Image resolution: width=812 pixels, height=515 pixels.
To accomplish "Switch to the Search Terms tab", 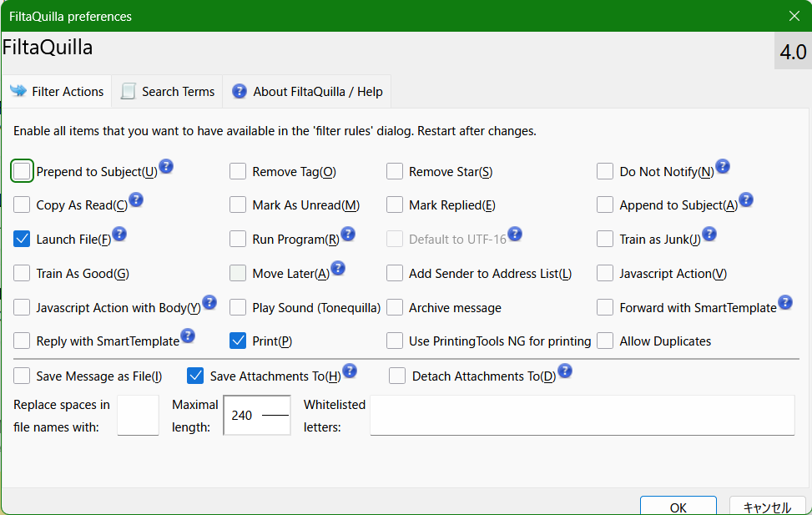I will pyautogui.click(x=167, y=91).
